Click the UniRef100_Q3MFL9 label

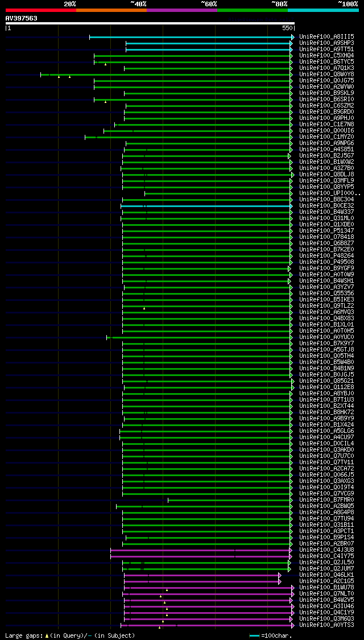[x=326, y=181]
